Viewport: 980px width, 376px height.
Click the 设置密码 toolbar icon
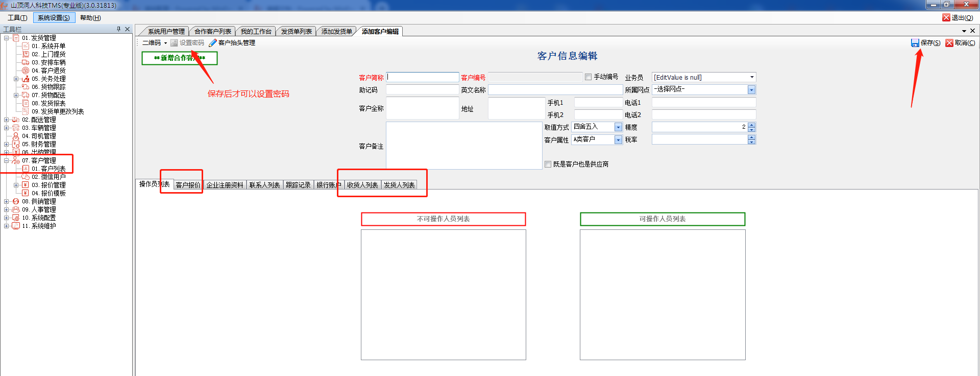pyautogui.click(x=174, y=43)
